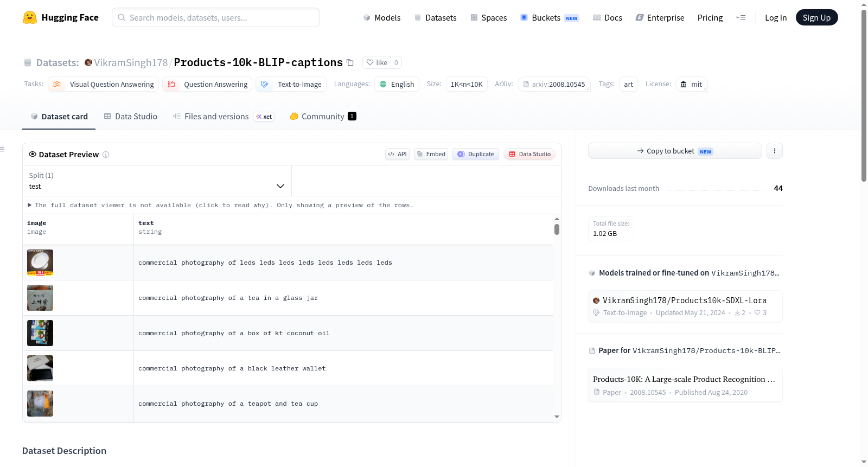Select caption 'a box of kt coconut oil'

[234, 333]
